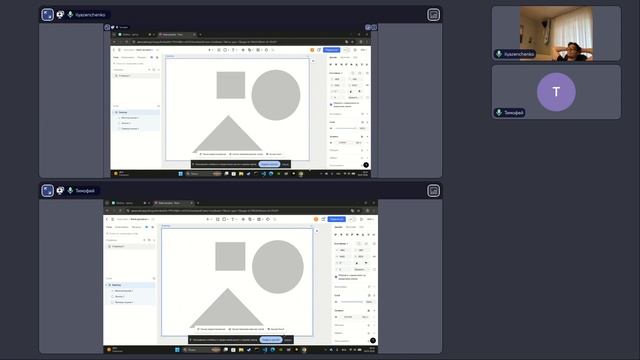This screenshot has width=640, height=360.
Task: Click the mic icon on Тимофей's avatar tile
Action: pyautogui.click(x=499, y=112)
